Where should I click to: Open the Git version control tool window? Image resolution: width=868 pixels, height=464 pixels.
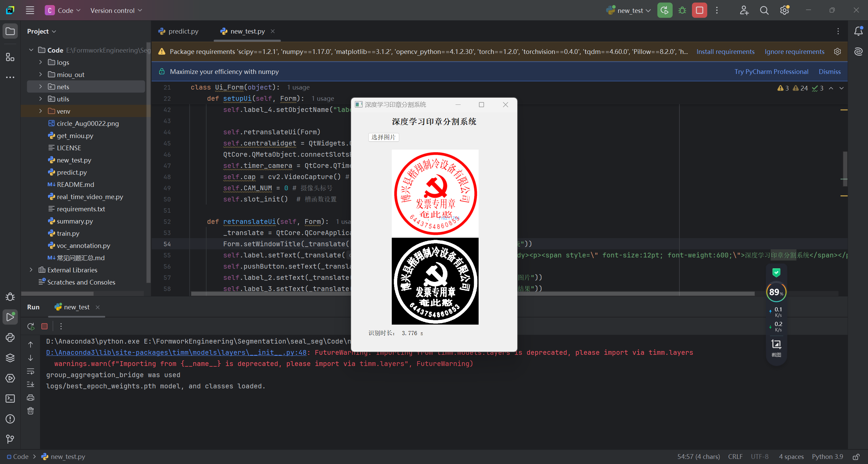[10, 439]
